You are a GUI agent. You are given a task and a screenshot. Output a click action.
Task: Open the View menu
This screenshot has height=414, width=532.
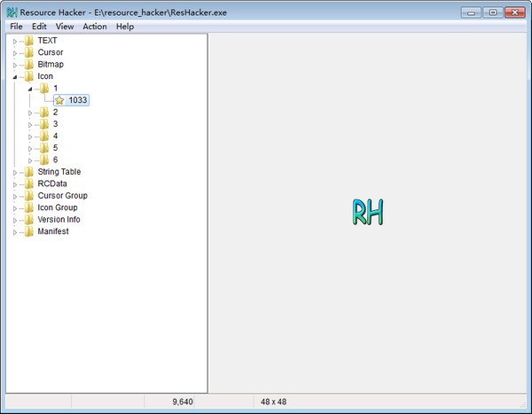coord(65,27)
